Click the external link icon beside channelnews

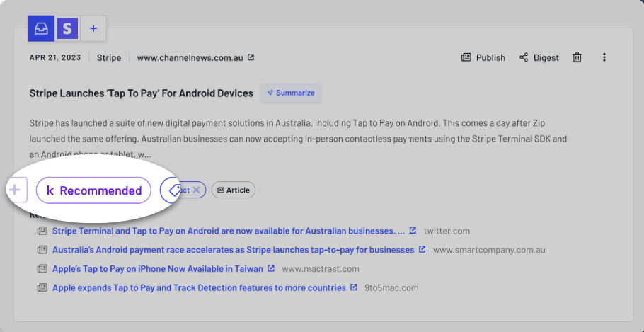[x=251, y=57]
